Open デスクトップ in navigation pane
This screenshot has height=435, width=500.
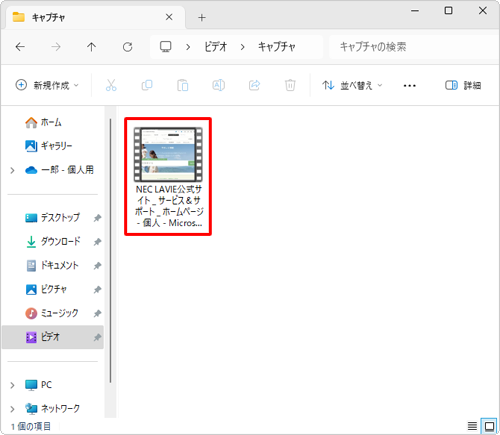53,218
